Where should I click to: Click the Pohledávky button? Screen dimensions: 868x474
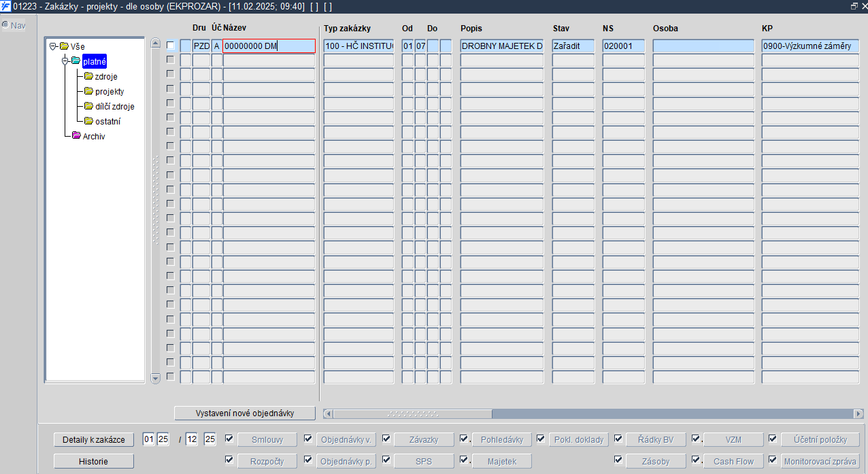pyautogui.click(x=501, y=440)
